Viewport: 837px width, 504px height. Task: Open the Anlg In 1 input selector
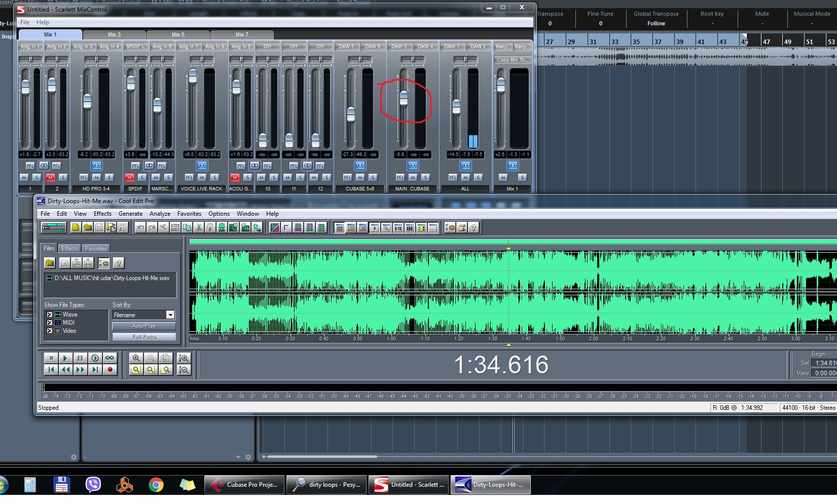(x=30, y=47)
